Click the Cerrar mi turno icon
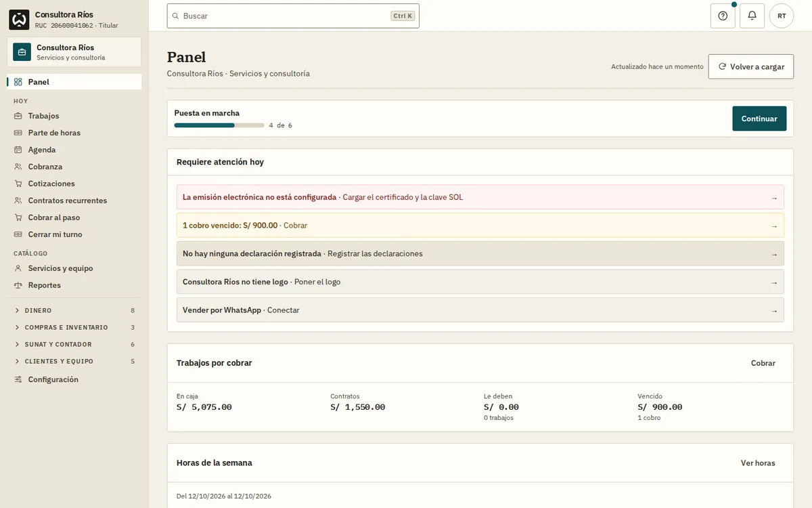Image resolution: width=812 pixels, height=508 pixels. click(x=18, y=234)
